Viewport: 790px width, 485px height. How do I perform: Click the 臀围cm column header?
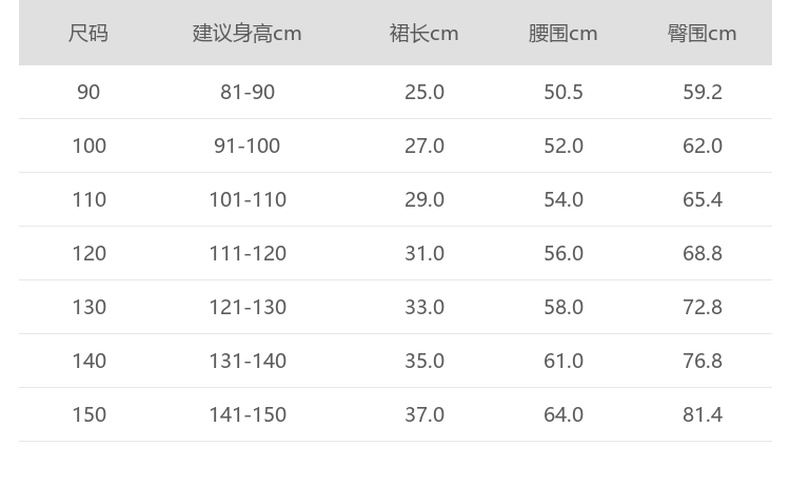[x=702, y=33]
